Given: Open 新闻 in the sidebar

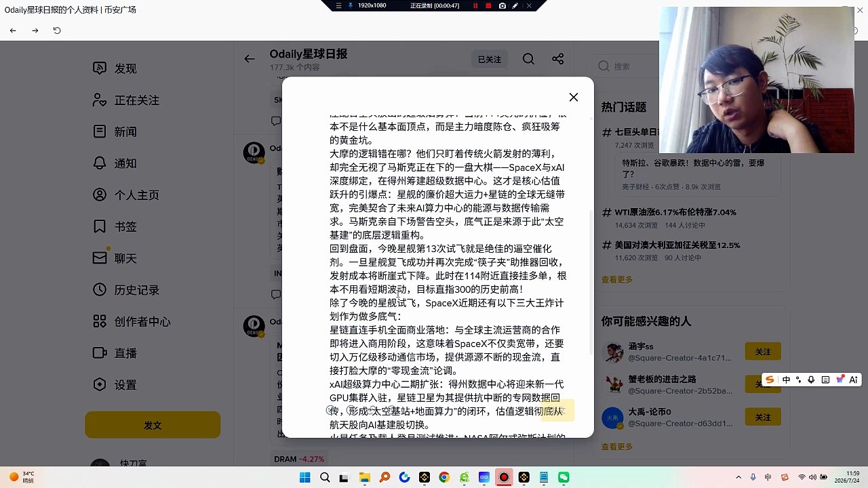Looking at the screenshot, I should pyautogui.click(x=125, y=131).
